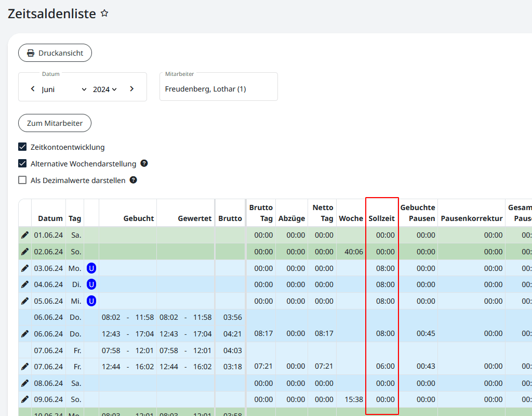This screenshot has height=416, width=532.
Task: Uncheck Alternative Wochendarstellung
Action: [x=22, y=164]
